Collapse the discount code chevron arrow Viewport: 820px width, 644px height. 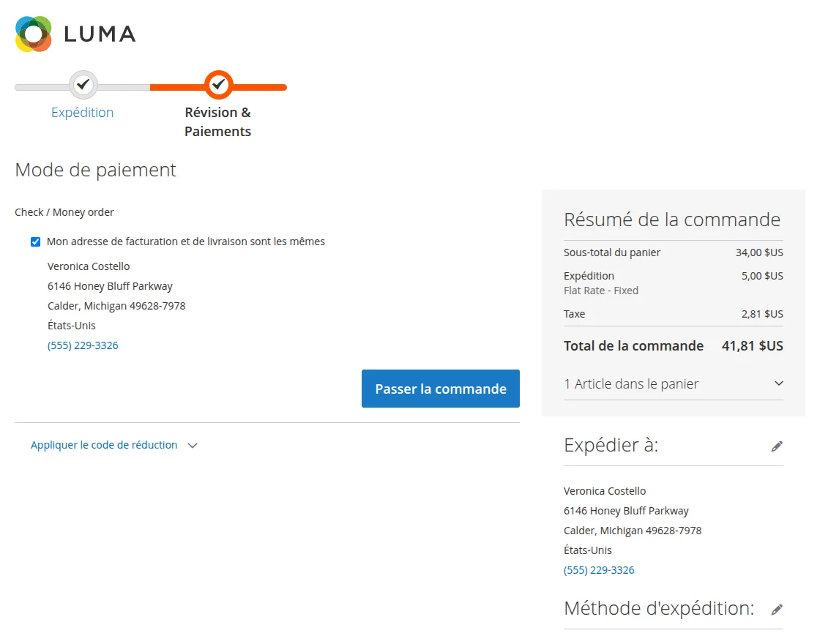[192, 445]
